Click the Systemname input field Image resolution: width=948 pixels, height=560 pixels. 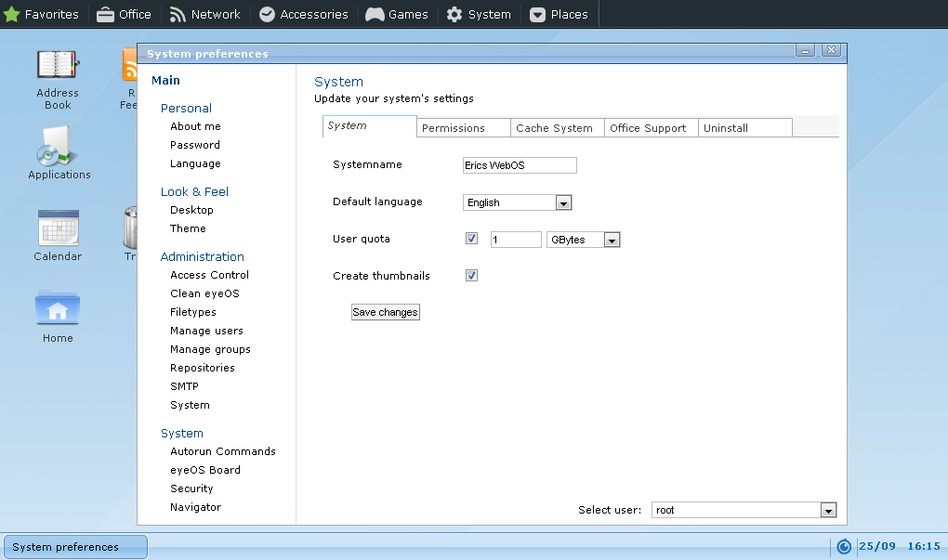pos(520,165)
